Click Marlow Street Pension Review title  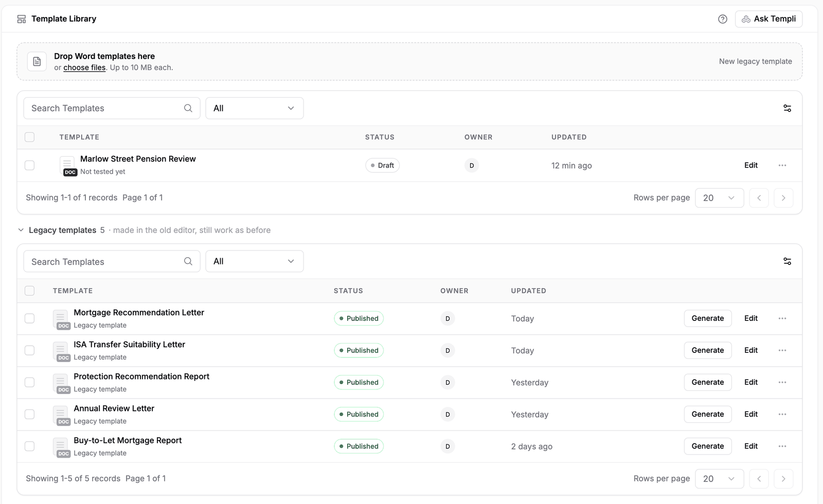coord(138,159)
